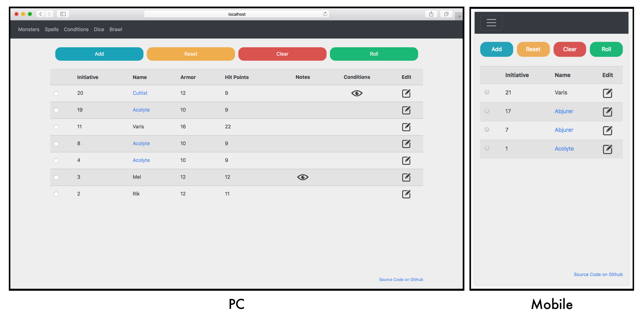Click the Add button to add combatant
The height and width of the screenshot is (320, 644).
(99, 54)
